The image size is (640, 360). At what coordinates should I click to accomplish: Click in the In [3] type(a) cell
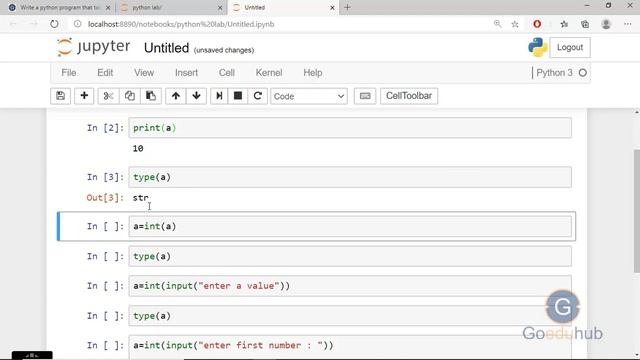click(350, 177)
